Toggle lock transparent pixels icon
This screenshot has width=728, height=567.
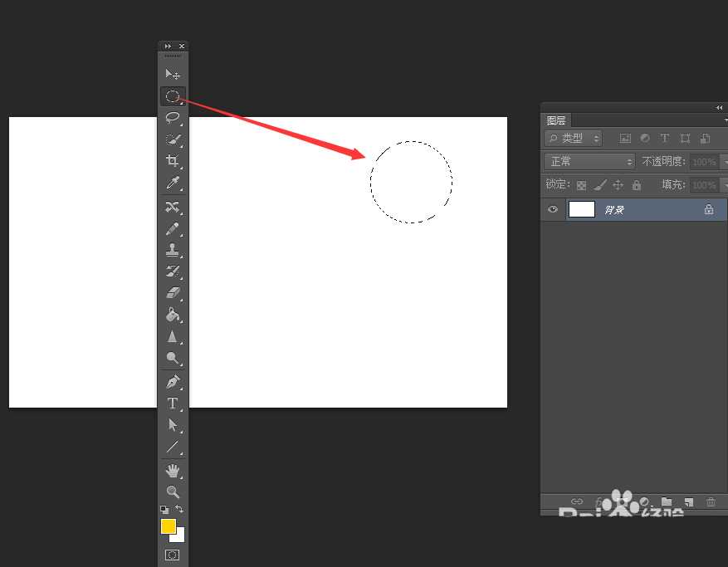(581, 186)
